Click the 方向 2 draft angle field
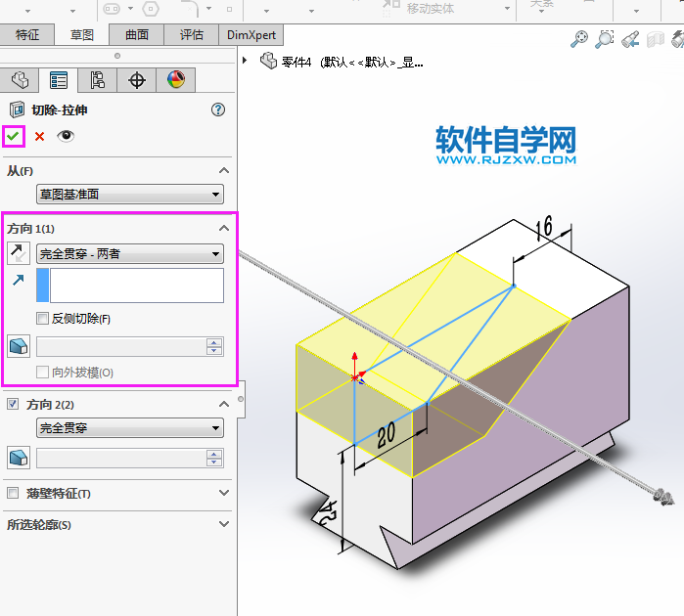 120,459
